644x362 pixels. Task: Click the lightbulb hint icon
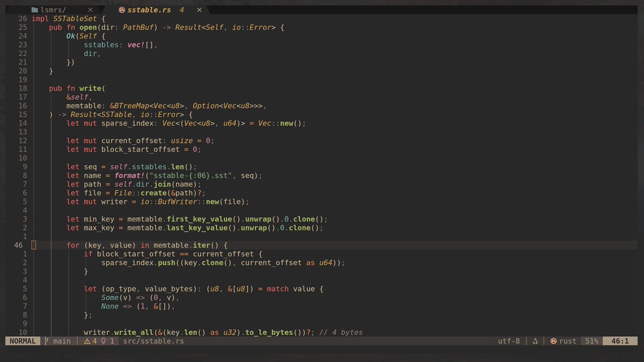click(104, 341)
